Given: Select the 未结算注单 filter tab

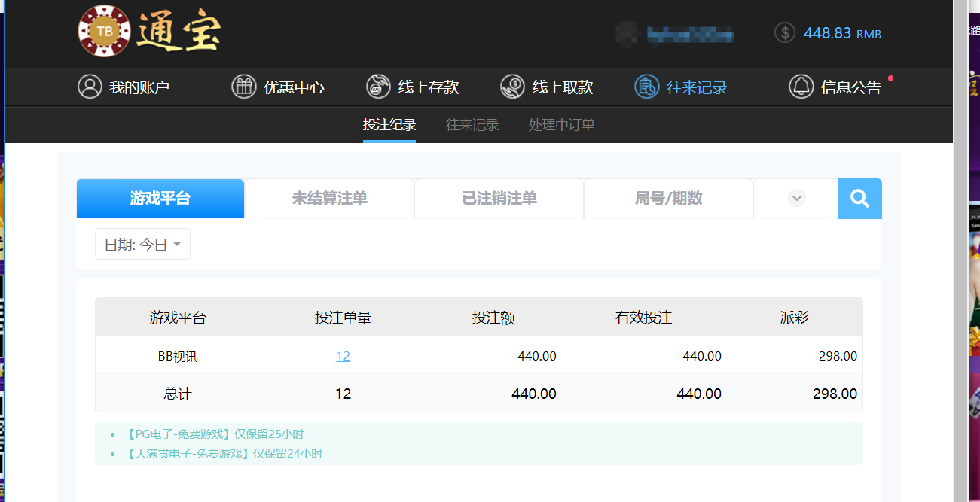Looking at the screenshot, I should [329, 198].
